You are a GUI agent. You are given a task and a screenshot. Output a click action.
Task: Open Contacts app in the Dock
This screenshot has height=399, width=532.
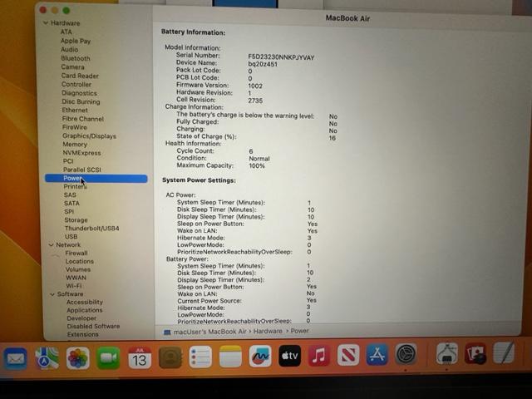[x=170, y=357]
